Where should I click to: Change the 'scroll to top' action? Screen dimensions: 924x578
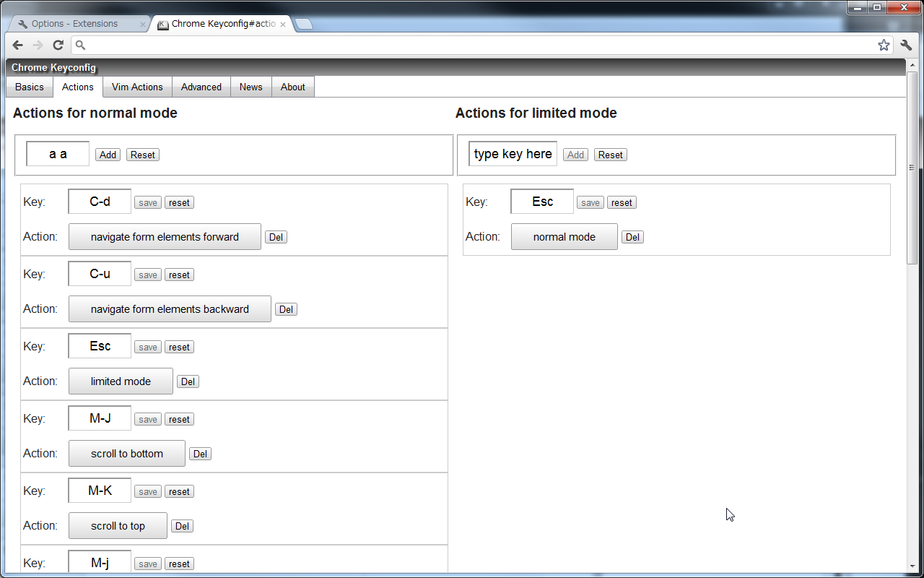118,526
